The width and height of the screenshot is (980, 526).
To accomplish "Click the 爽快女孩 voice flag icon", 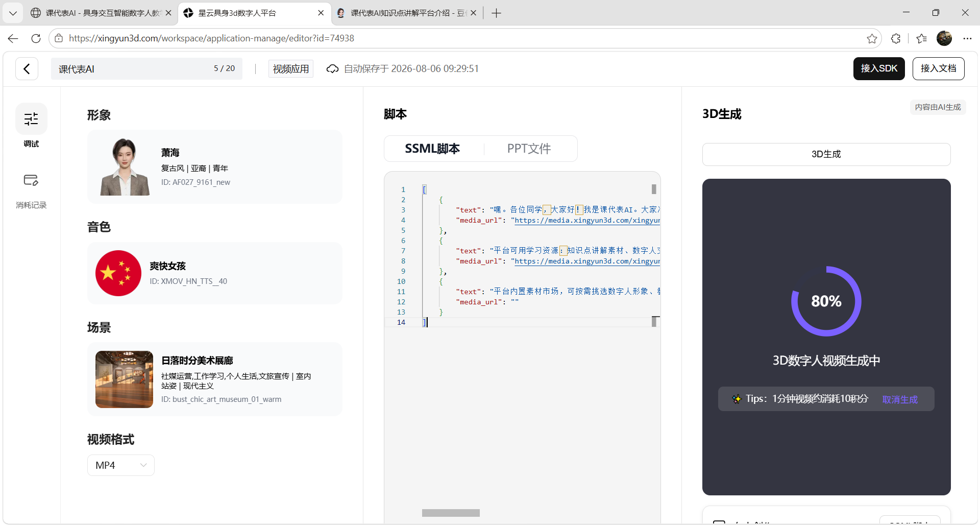I will pos(118,273).
